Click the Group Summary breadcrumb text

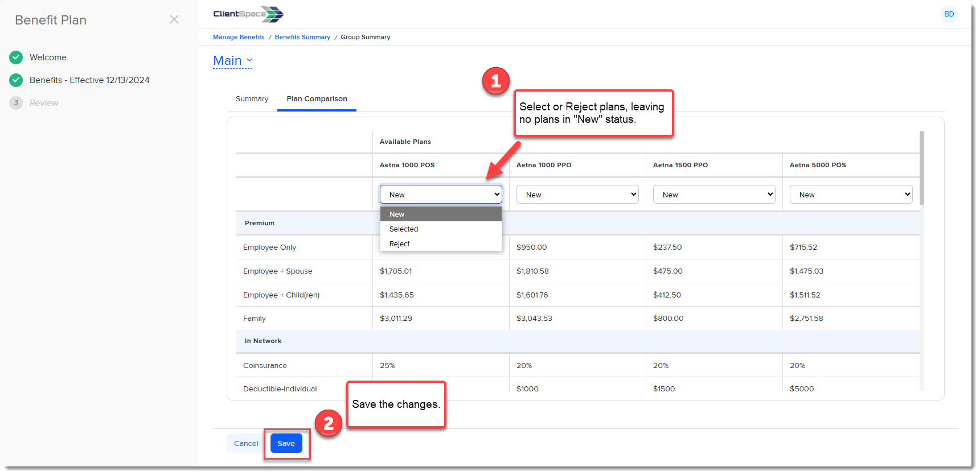(x=366, y=37)
